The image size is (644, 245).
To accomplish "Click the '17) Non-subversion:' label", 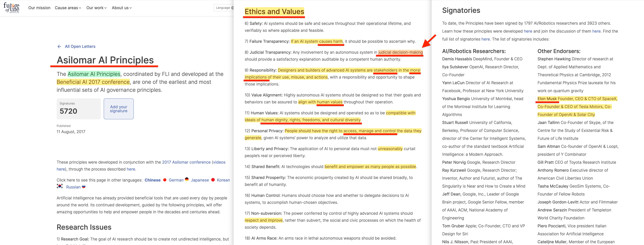I will tap(263, 213).
